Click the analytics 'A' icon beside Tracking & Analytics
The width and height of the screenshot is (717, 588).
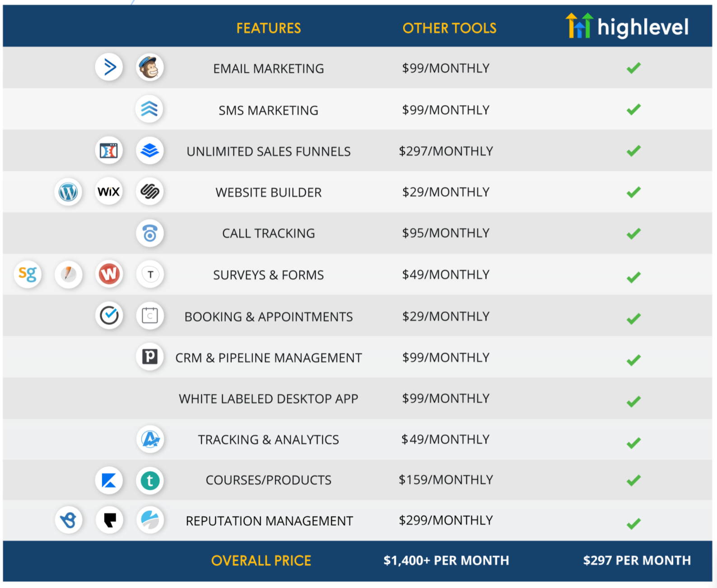point(150,439)
